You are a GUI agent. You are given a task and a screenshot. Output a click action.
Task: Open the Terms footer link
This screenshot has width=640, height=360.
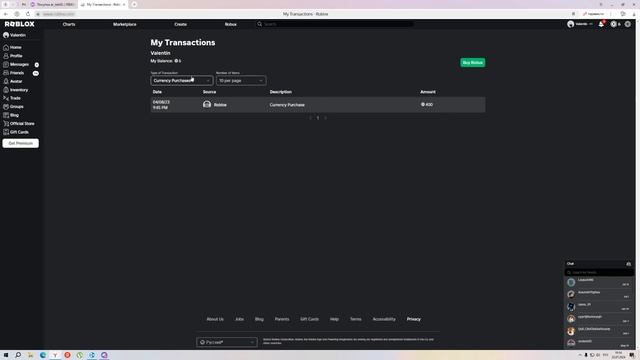(x=356, y=319)
